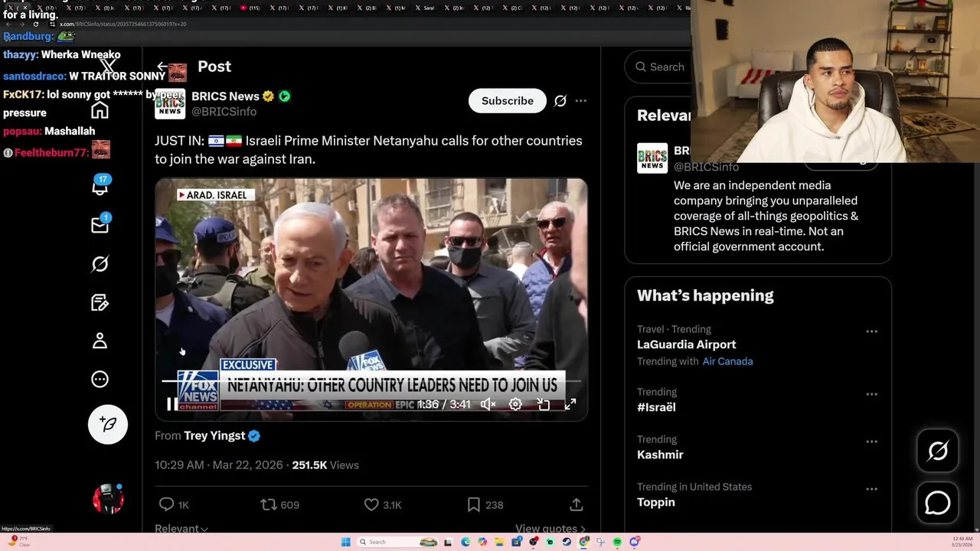Open the floating Grok button at right
Screen dimensions: 980x551
[x=938, y=451]
